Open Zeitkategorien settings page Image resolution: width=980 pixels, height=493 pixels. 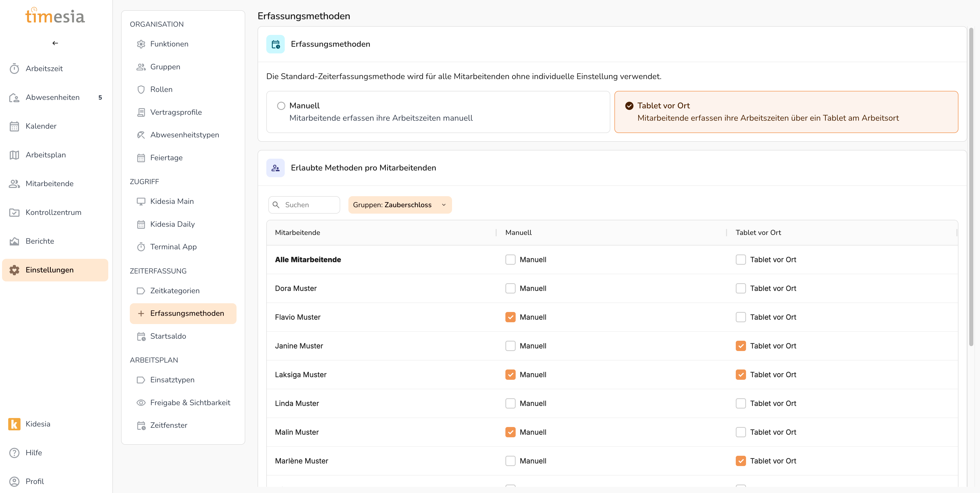[175, 290]
